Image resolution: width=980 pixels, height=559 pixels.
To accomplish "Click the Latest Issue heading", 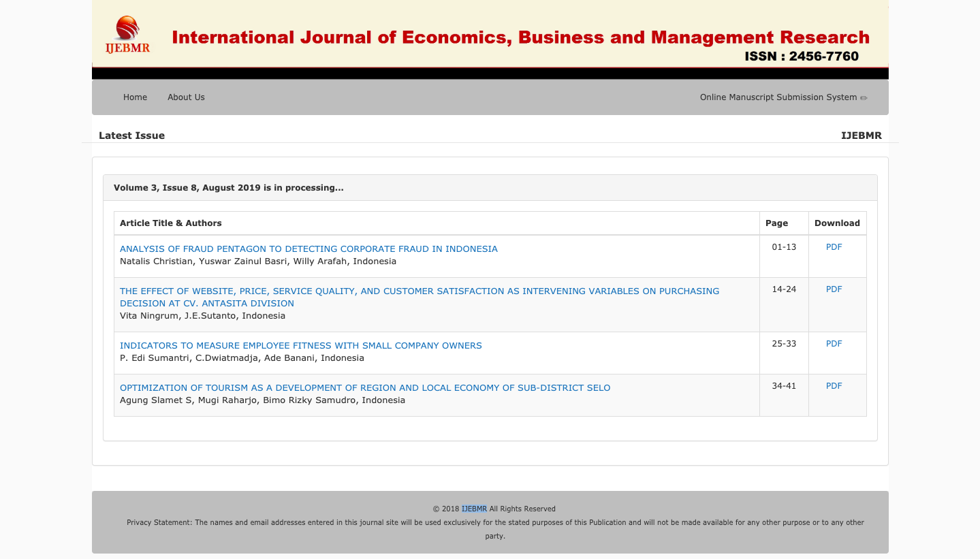I will point(131,135).
